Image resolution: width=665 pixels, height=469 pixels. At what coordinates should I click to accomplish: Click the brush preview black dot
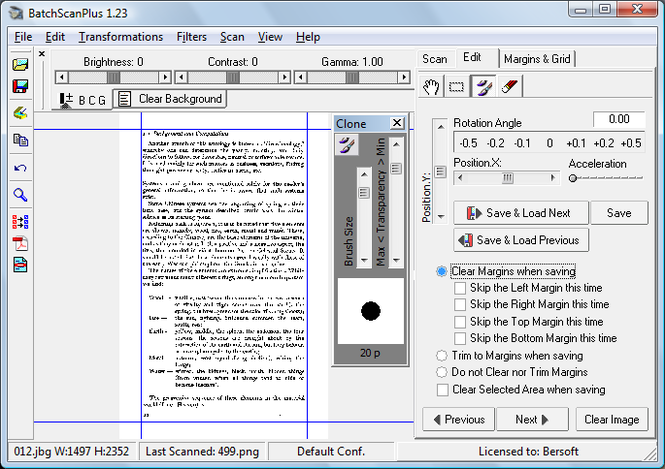click(371, 311)
